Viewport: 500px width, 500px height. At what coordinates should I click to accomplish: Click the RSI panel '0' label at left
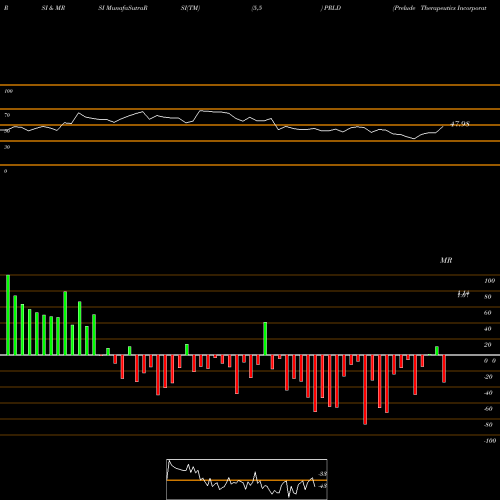tap(6, 171)
